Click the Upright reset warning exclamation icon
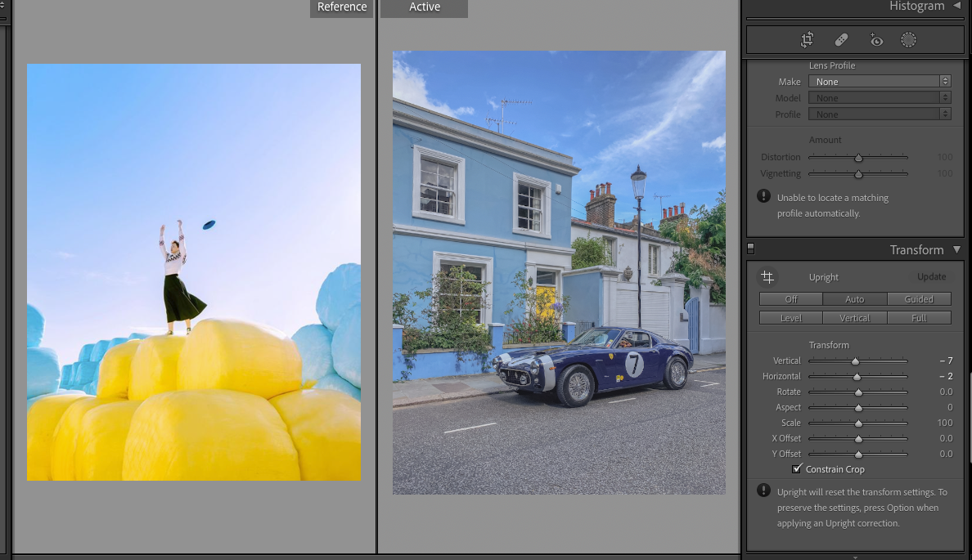 (x=763, y=491)
